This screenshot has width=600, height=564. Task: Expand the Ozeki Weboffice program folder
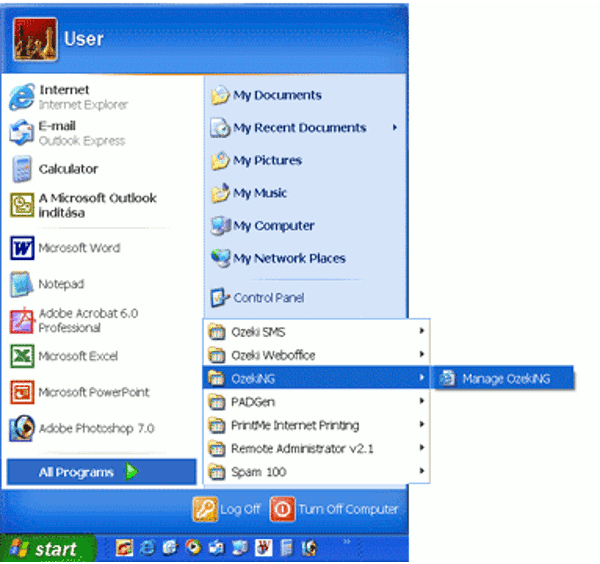(x=316, y=355)
